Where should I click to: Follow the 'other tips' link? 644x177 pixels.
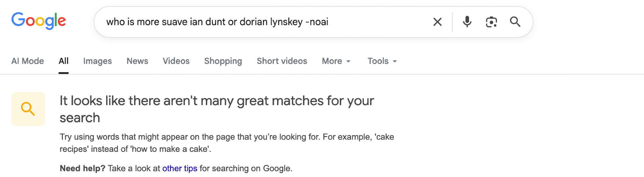(x=180, y=168)
